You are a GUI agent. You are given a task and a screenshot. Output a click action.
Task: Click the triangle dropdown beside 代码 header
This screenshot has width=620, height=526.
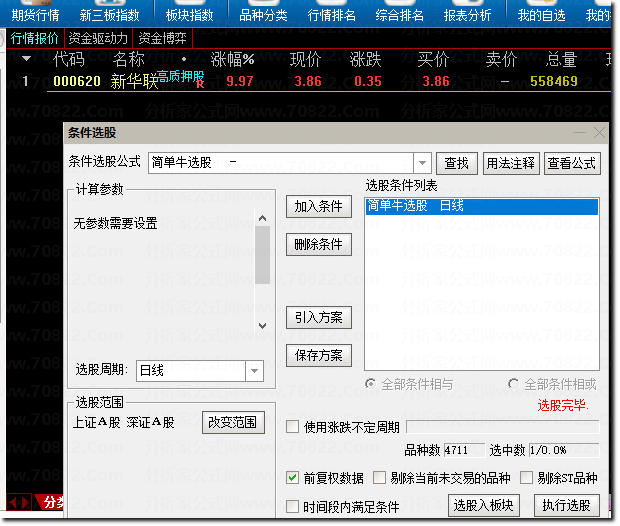26,59
